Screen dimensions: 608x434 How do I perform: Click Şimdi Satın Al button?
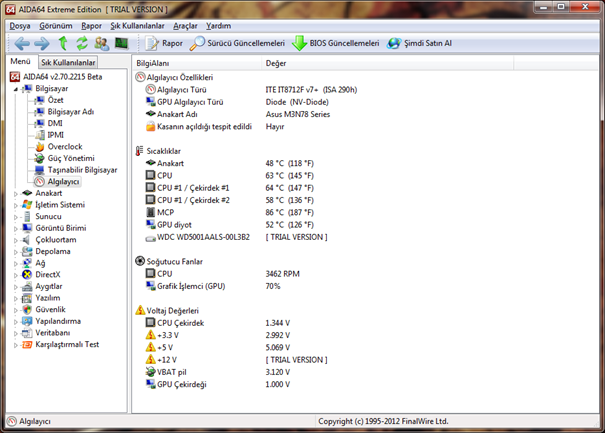coord(420,44)
